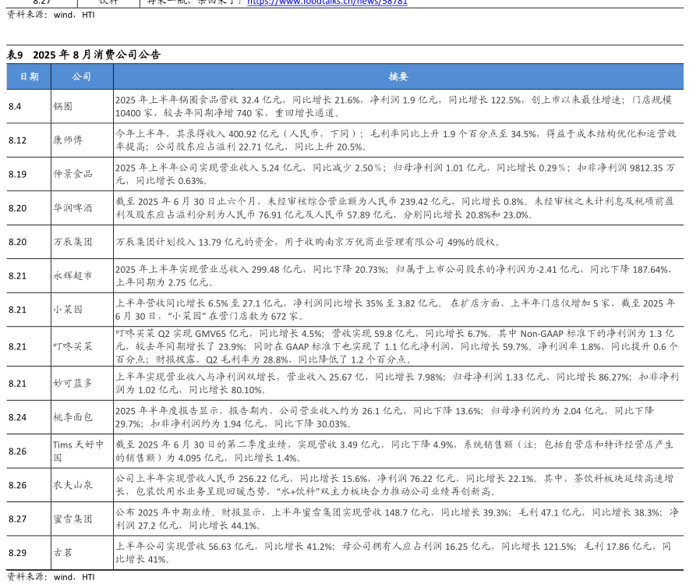The width and height of the screenshot is (700, 588).
Task: Select the company name 蜜雪集团
Action: coord(72,519)
